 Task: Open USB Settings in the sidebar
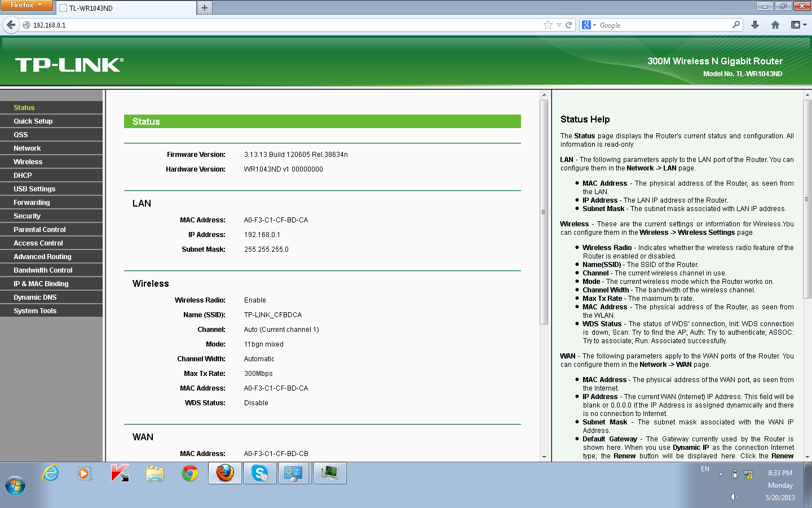[51, 189]
